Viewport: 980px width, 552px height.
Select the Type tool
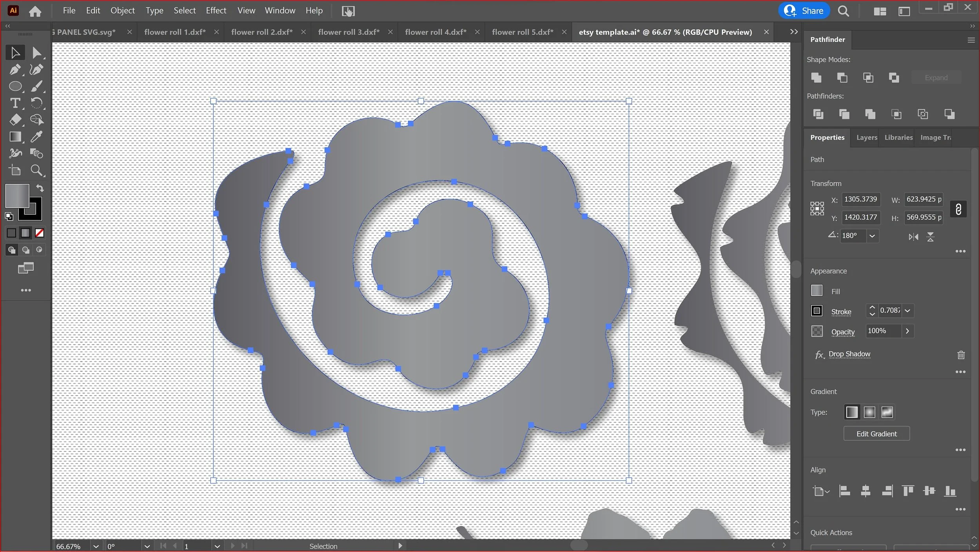click(15, 103)
